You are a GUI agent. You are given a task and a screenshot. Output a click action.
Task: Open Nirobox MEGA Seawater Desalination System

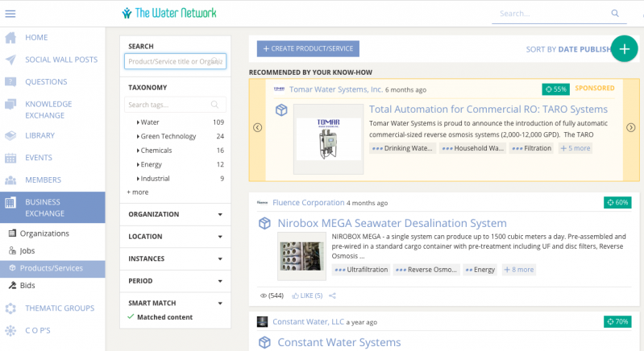393,223
